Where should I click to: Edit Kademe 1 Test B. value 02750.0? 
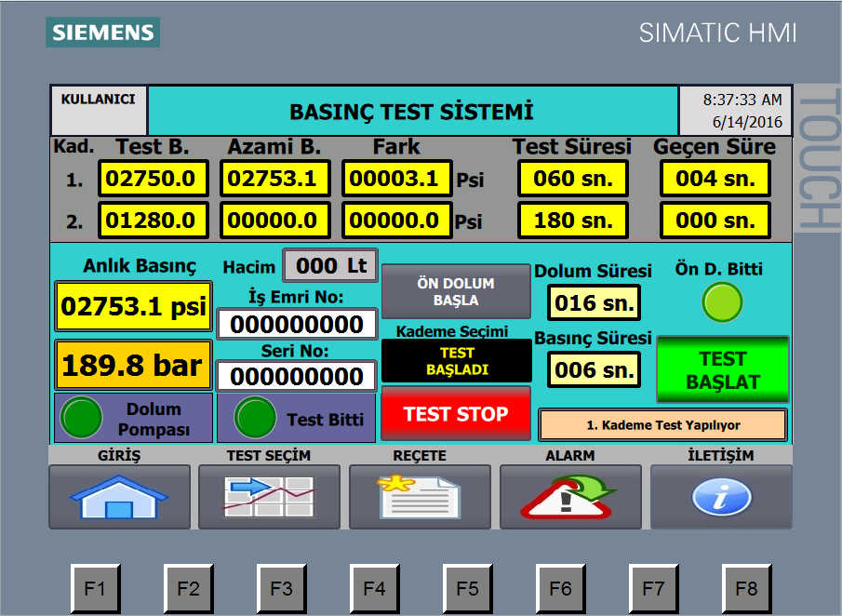click(154, 179)
